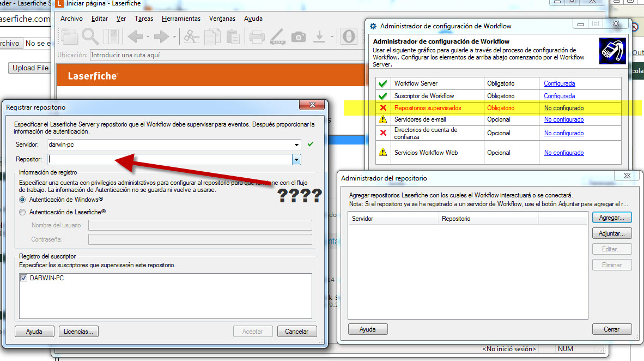This screenshot has height=361, width=644.
Task: Open Configurada link for Workflow Server
Action: pos(560,83)
